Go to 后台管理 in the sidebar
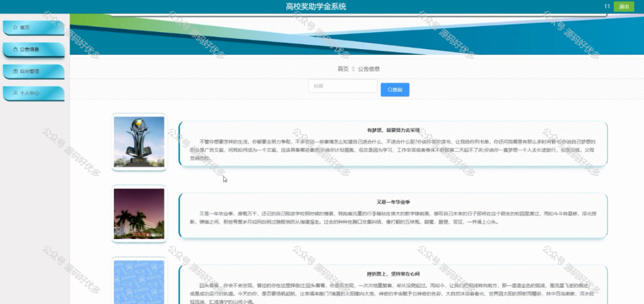 [x=34, y=71]
